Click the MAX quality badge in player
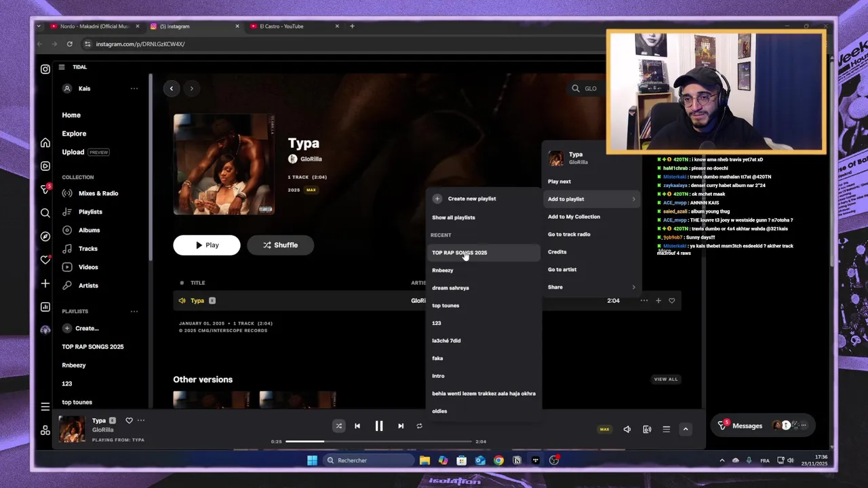This screenshot has width=868, height=488. coord(604,429)
